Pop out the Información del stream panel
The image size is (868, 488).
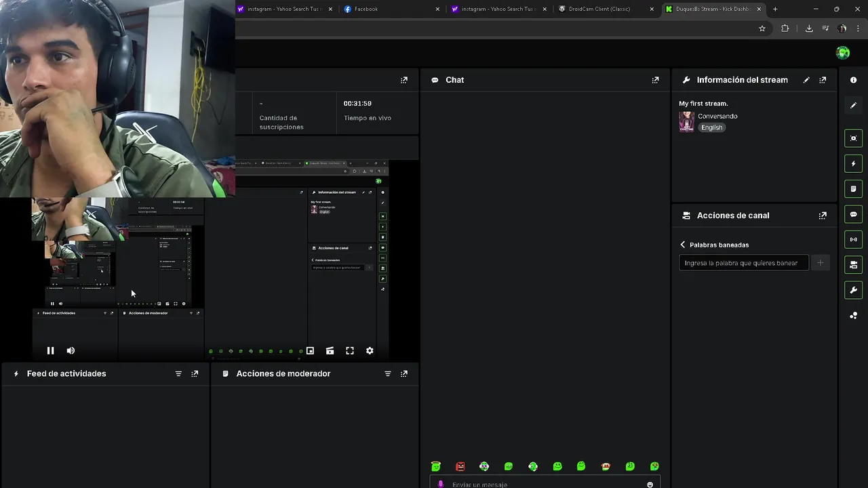point(823,80)
